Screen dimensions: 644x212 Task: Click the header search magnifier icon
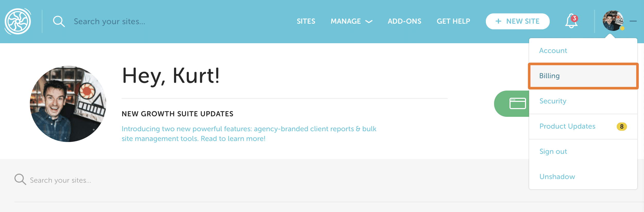59,21
